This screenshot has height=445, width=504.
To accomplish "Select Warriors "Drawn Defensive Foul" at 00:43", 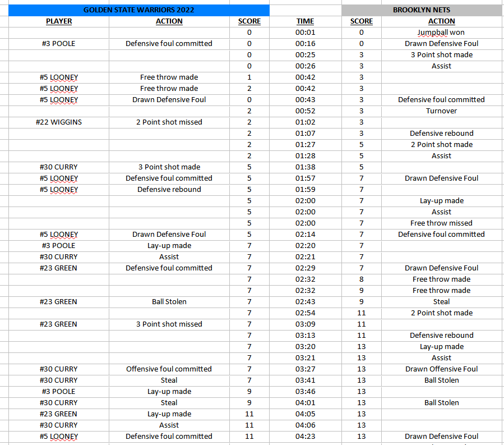I will coord(169,100).
